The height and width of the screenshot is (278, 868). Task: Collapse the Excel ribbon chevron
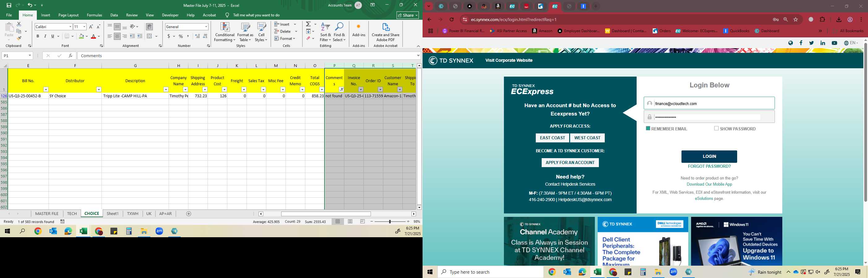point(418,46)
